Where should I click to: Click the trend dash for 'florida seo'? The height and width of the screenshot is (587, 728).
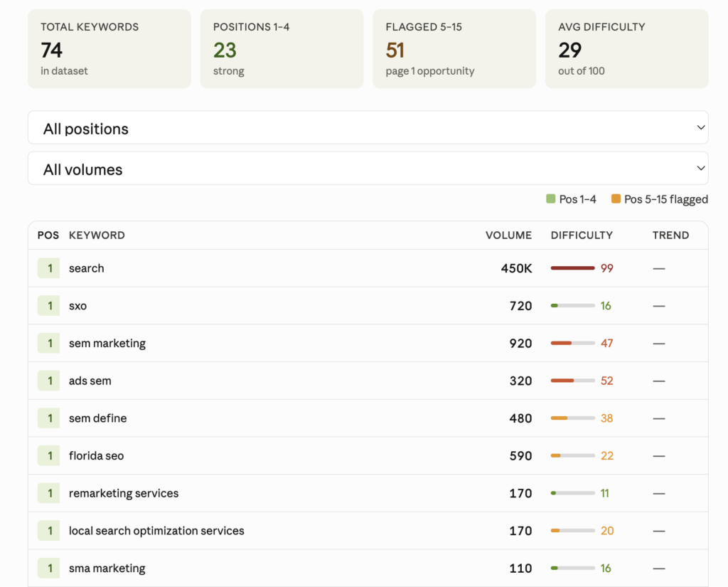659,456
